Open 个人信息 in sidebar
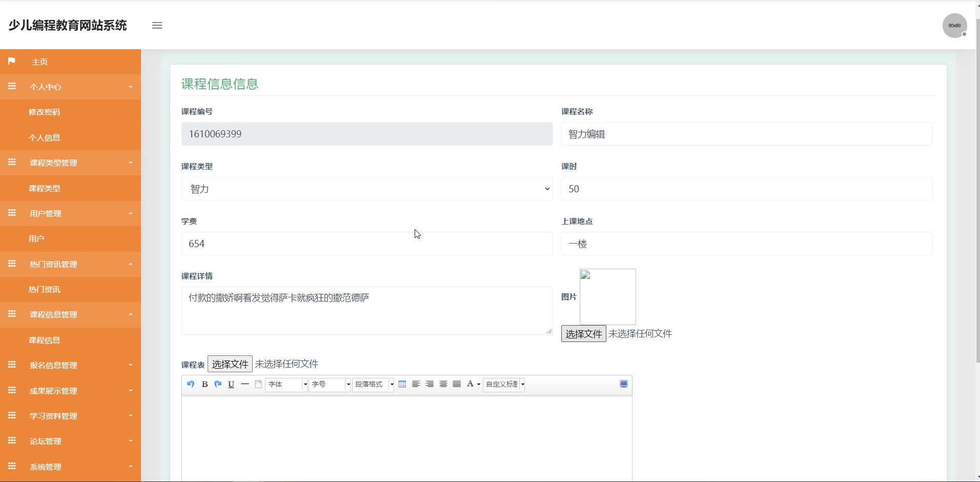Screen dimensions: 980x482 click(44, 137)
